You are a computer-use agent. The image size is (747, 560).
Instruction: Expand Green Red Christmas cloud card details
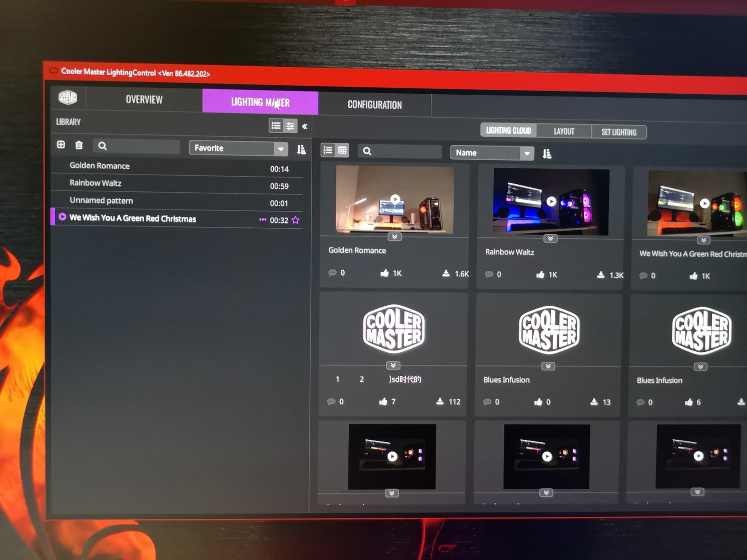point(704,240)
